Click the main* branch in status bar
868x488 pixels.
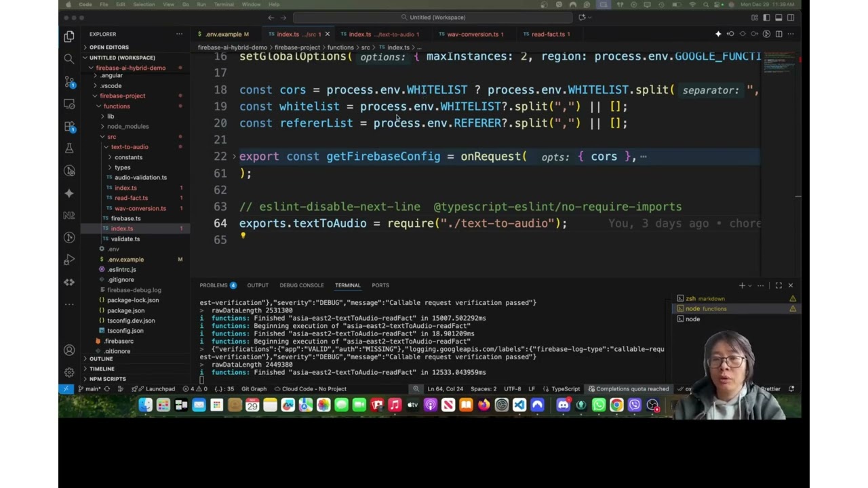[90, 389]
